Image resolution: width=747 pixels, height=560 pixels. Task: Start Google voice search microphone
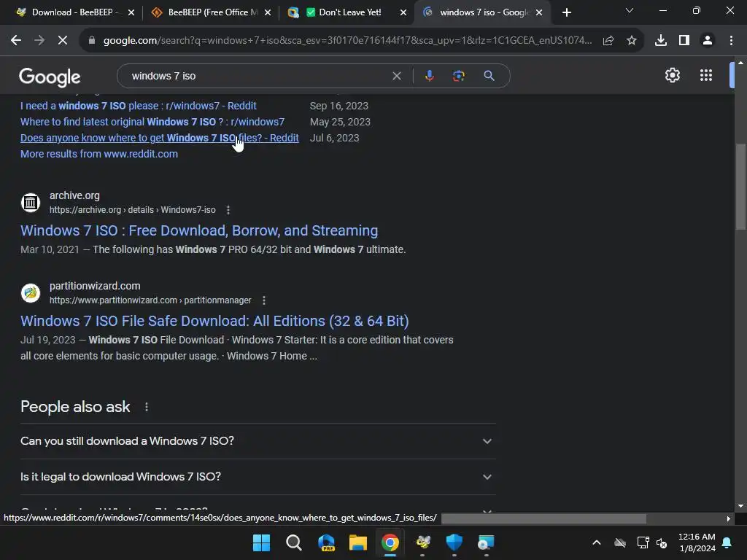(x=429, y=76)
